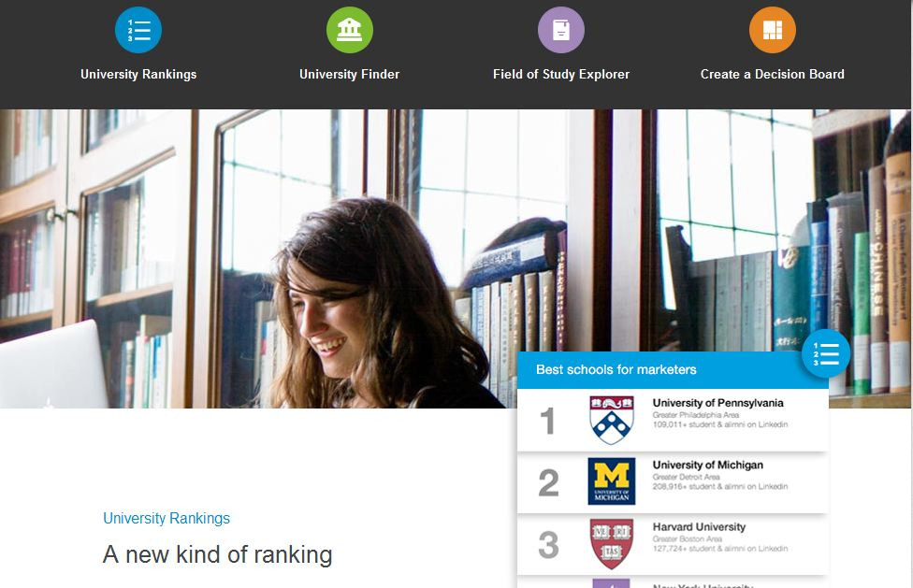Click the blue University Rankings list icon
Viewport: 913px width, 588px height.
click(x=138, y=30)
